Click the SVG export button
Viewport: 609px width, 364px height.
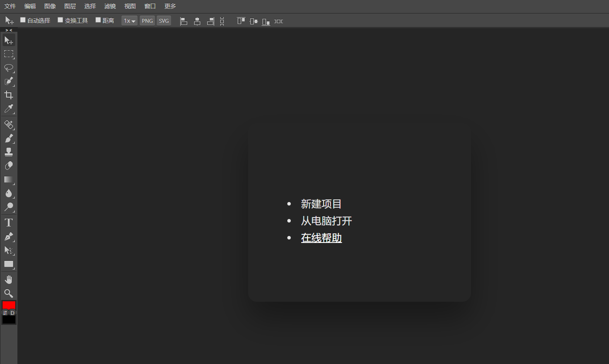click(x=164, y=21)
